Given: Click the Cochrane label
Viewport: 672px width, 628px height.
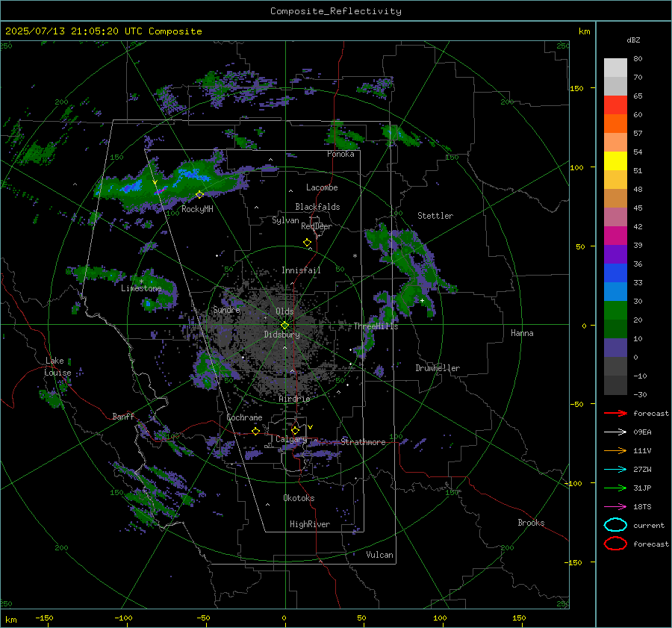Looking at the screenshot, I should click(244, 417).
